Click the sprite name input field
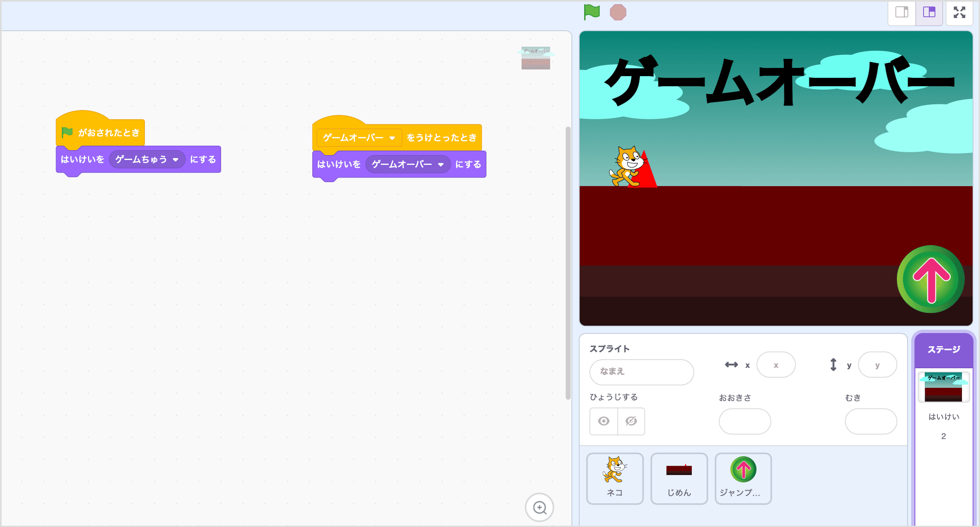 click(x=642, y=372)
